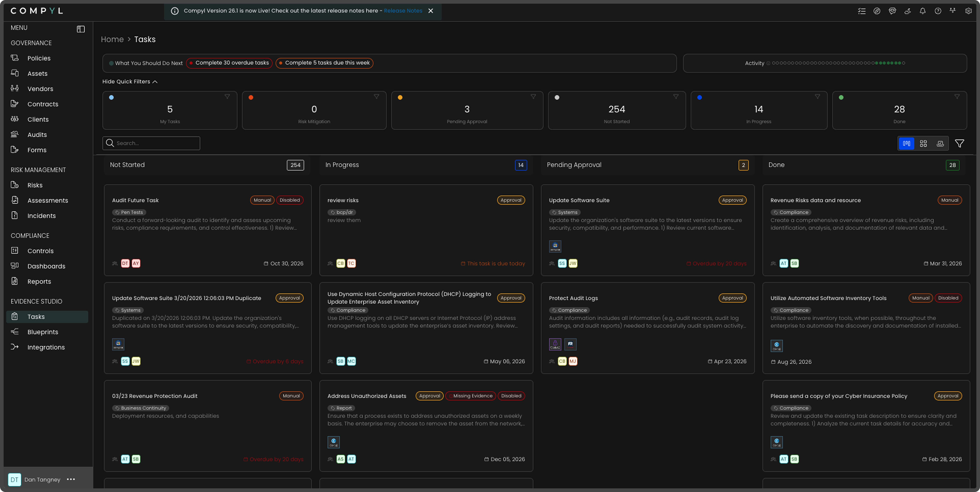Click the green Activity timeline dot
The width and height of the screenshot is (980, 492).
click(888, 63)
